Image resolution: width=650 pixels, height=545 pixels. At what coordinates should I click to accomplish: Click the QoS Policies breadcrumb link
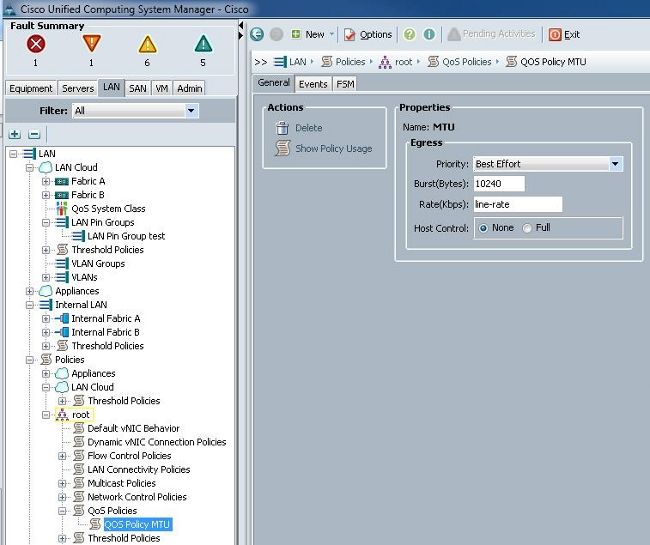tap(466, 62)
